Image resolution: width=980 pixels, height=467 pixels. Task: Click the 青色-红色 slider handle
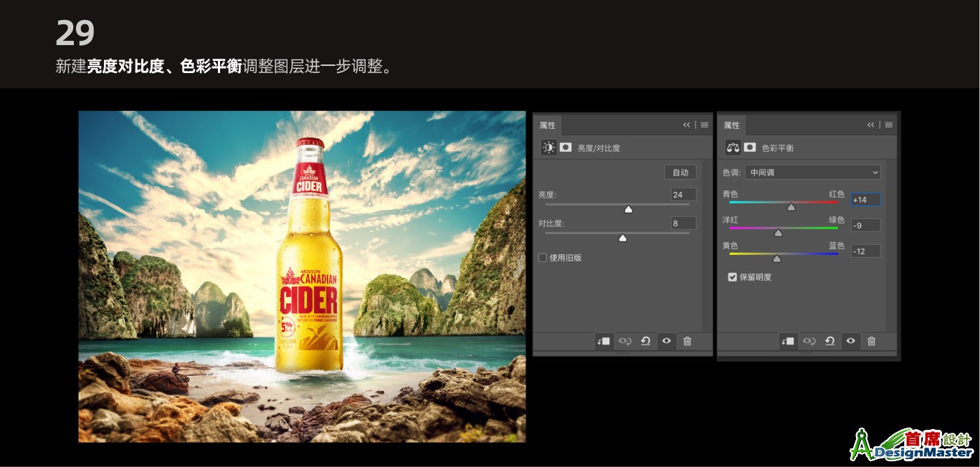pyautogui.click(x=791, y=207)
